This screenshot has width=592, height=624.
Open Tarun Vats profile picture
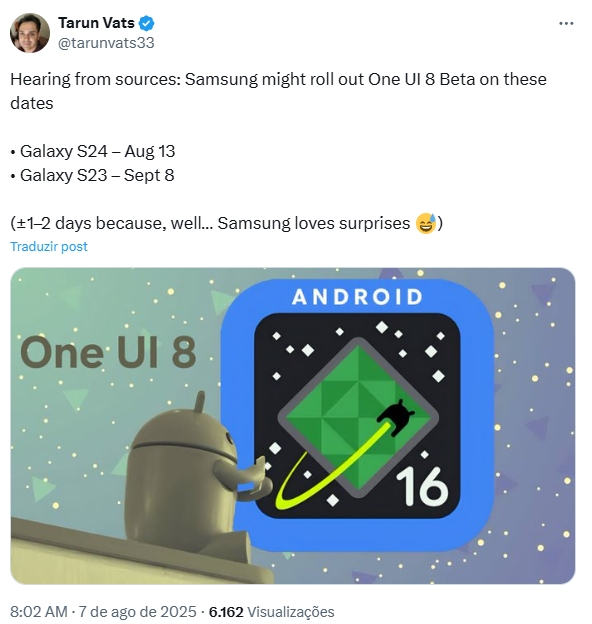[30, 33]
